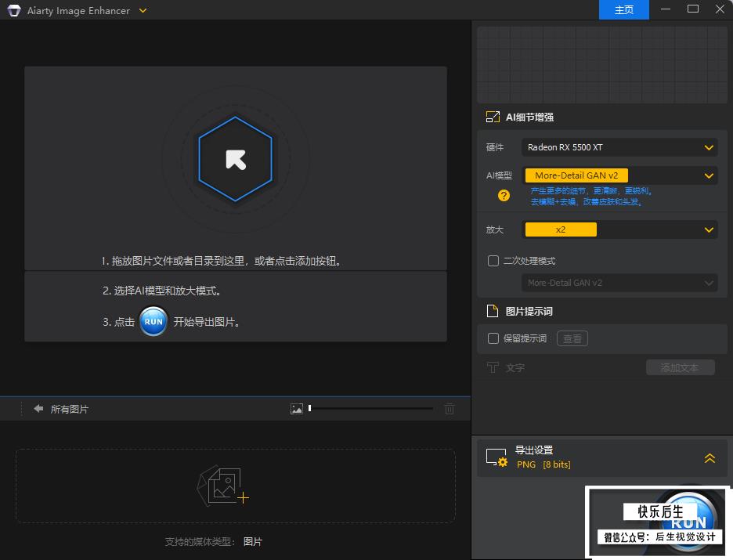This screenshot has height=560, width=733.
Task: Click the 图片提示词 document icon
Action: click(x=493, y=311)
